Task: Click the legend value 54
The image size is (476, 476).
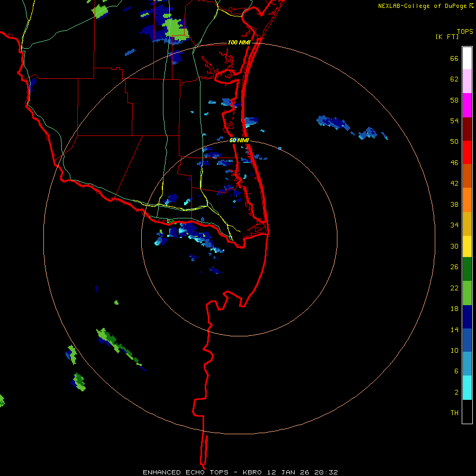Action: pos(454,121)
